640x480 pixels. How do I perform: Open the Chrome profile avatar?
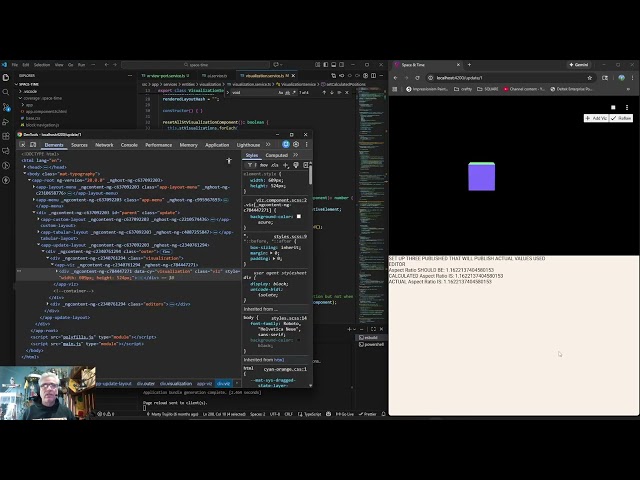[621, 78]
